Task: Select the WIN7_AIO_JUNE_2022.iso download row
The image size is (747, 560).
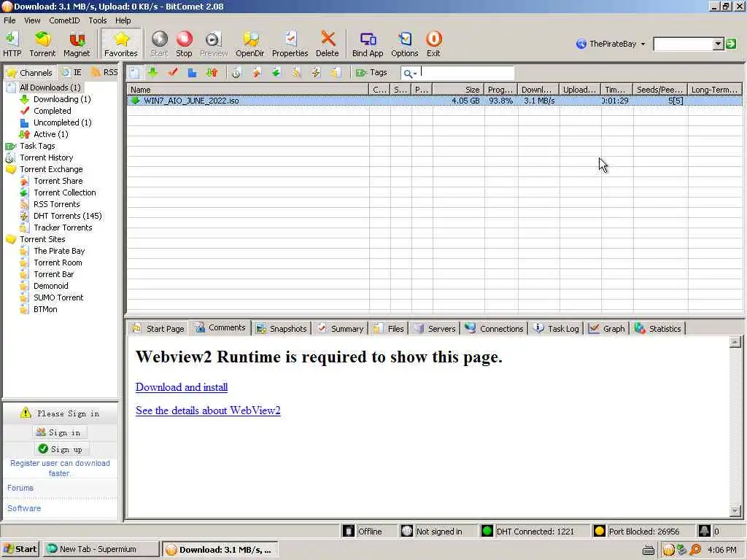Action: [434, 101]
